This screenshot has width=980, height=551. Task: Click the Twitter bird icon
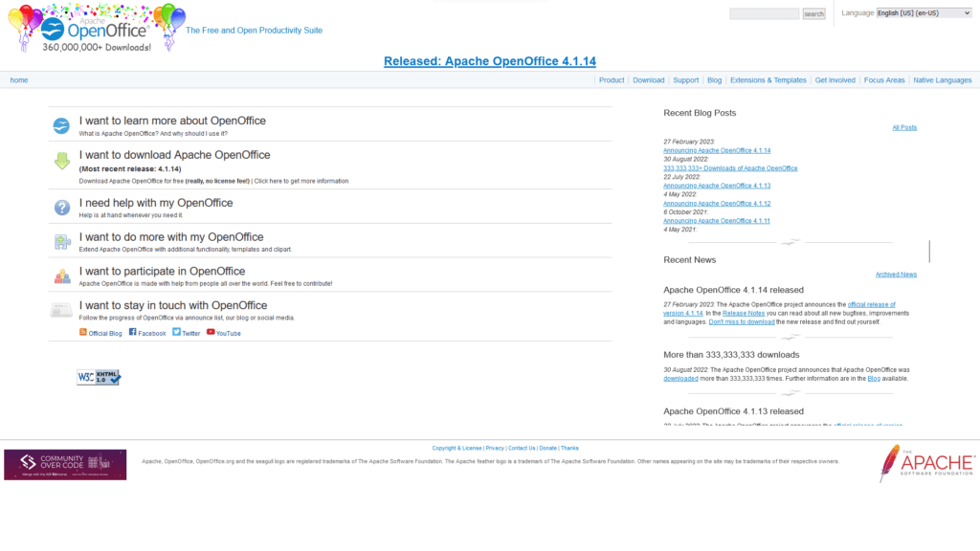click(x=176, y=332)
